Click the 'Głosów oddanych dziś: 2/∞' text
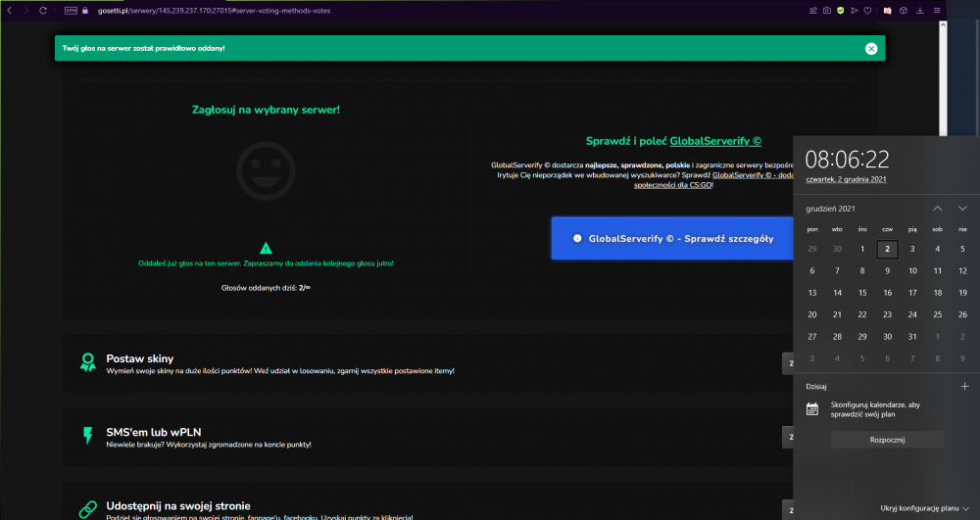 click(x=266, y=288)
